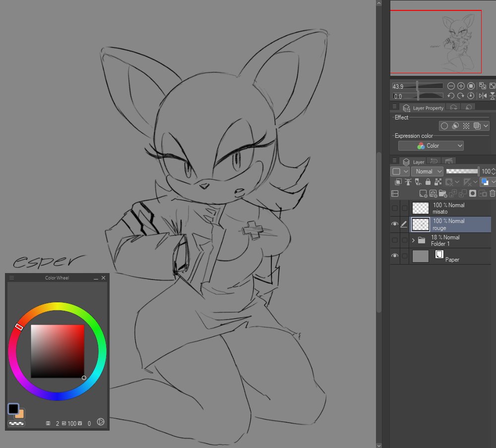Hide the Paper layer
The width and height of the screenshot is (496, 448).
pos(395,256)
